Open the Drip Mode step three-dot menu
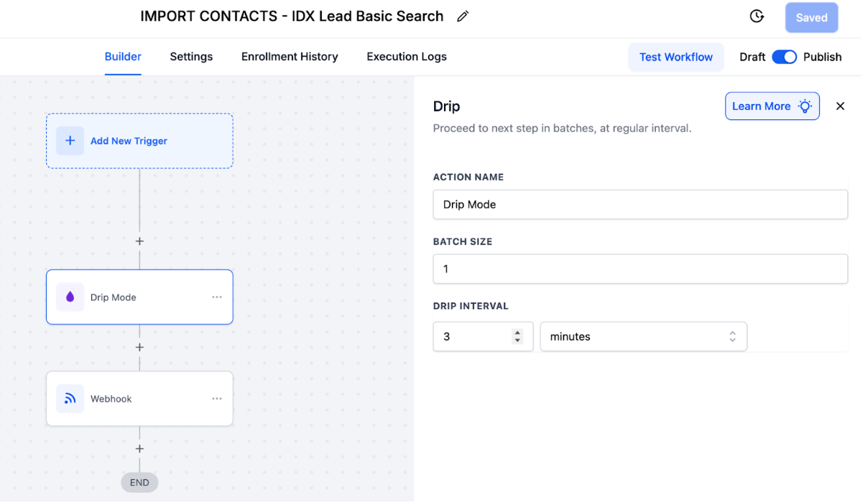Viewport: 868px width, 503px height. click(217, 297)
